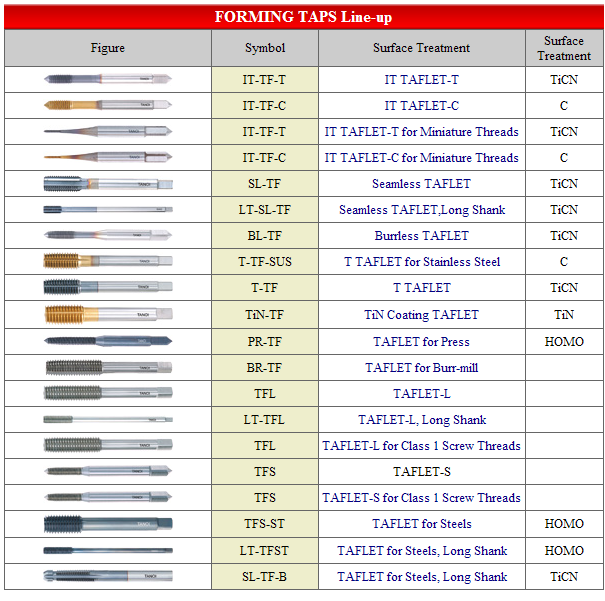View tap figure for IT TAFLET-T Miniature Threads
This screenshot has width=605, height=601.
click(x=108, y=131)
